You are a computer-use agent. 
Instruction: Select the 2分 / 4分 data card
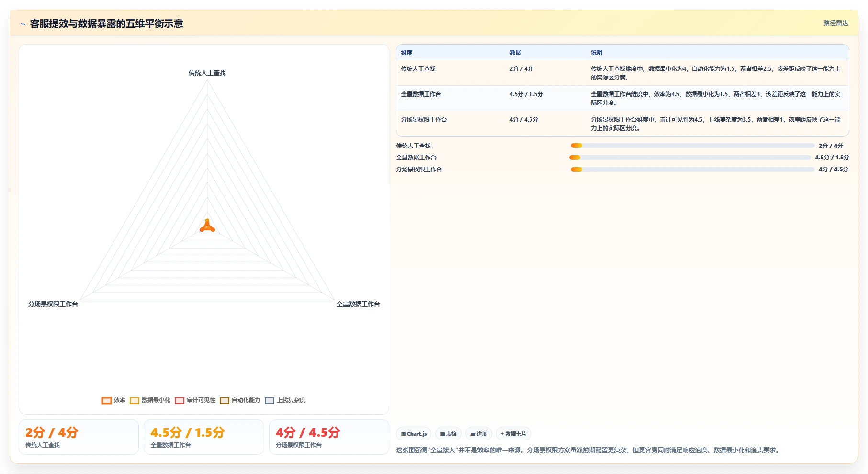pos(79,437)
